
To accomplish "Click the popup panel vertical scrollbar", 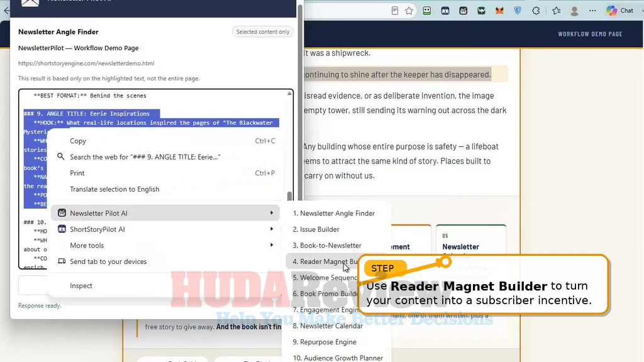I will (300, 102).
